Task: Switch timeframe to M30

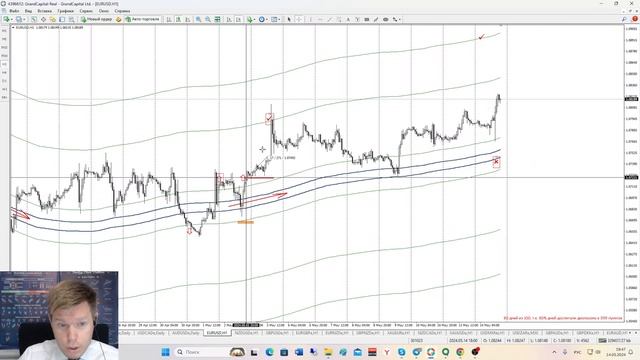Action: point(4,56)
